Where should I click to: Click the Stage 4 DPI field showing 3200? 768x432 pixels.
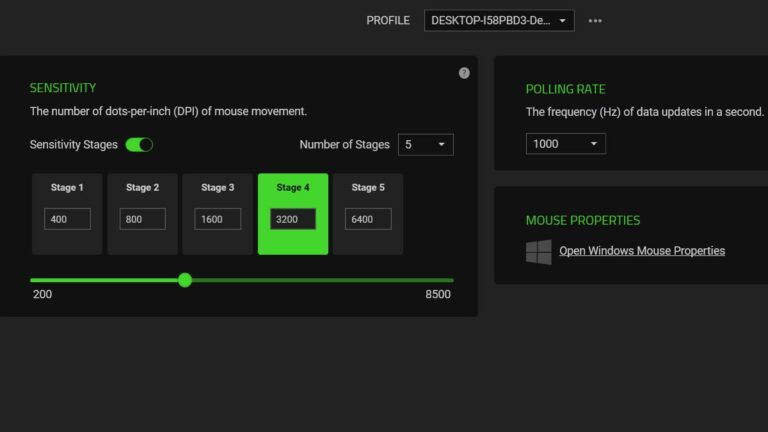[x=293, y=219]
